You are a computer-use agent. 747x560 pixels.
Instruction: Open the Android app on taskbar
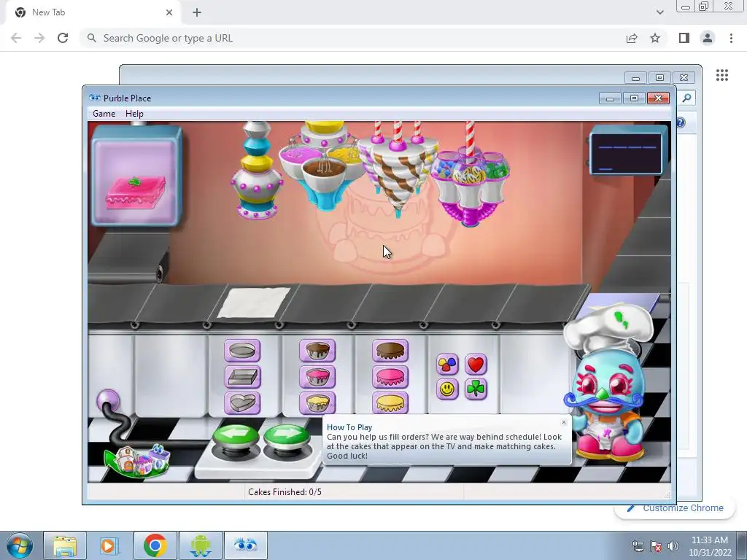(200, 545)
